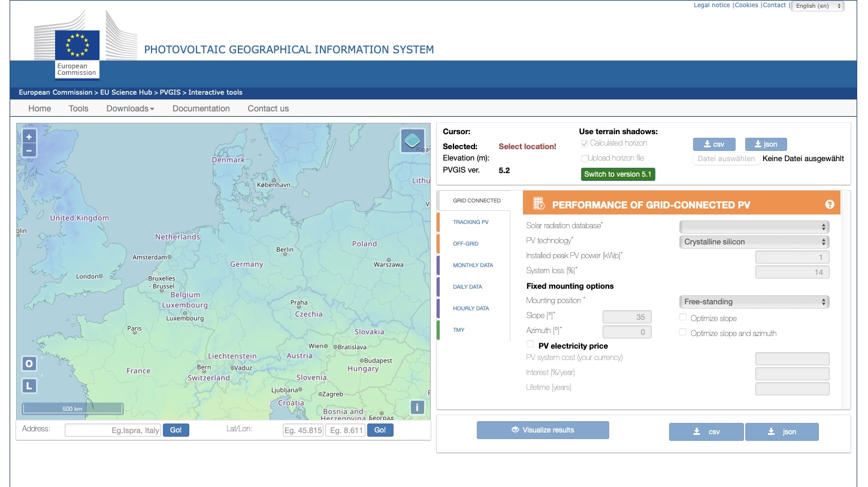Click the latitude input field

click(303, 430)
